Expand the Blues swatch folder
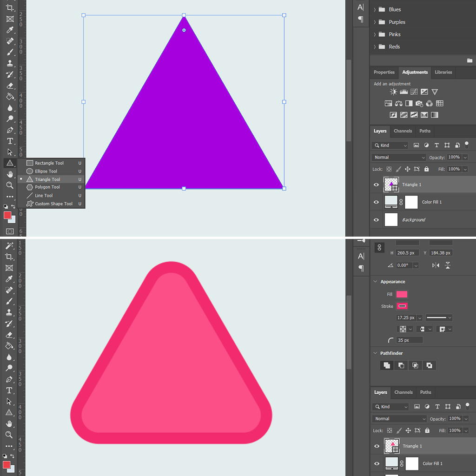This screenshot has height=476, width=476. tap(375, 10)
